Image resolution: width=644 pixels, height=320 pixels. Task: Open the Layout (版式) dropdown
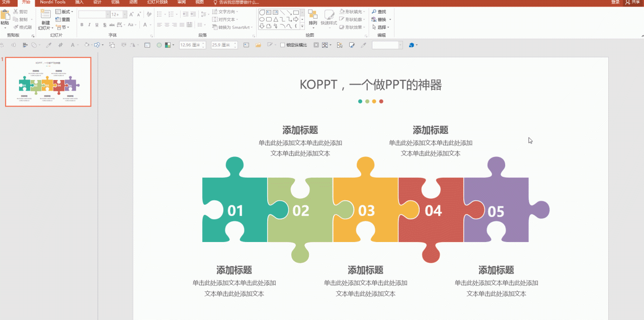(64, 12)
